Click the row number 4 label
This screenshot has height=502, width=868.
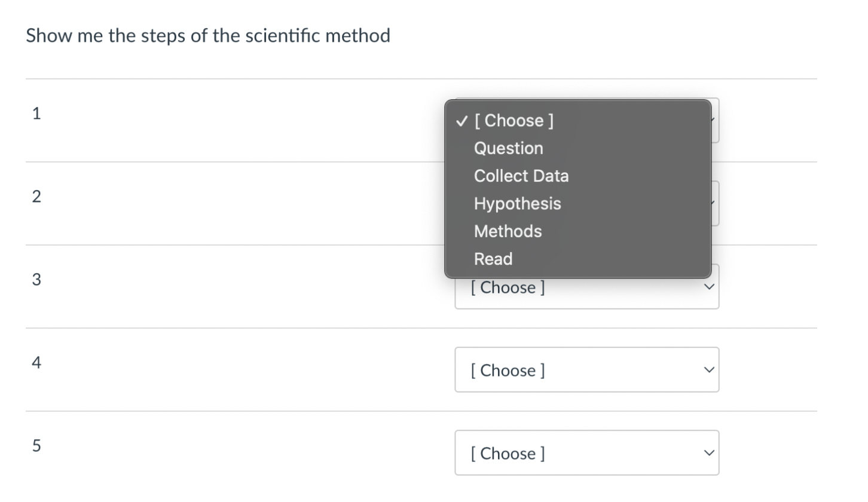click(36, 363)
